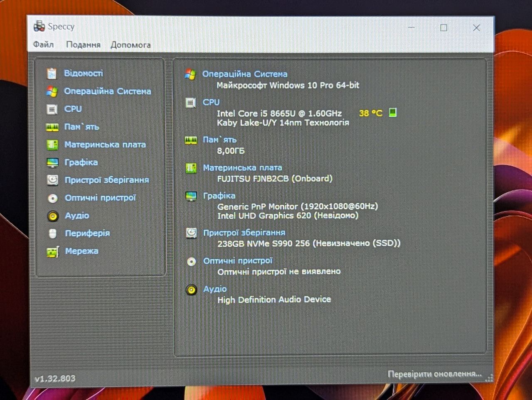
Task: Click the memory icon in summary panel
Action: 191,140
